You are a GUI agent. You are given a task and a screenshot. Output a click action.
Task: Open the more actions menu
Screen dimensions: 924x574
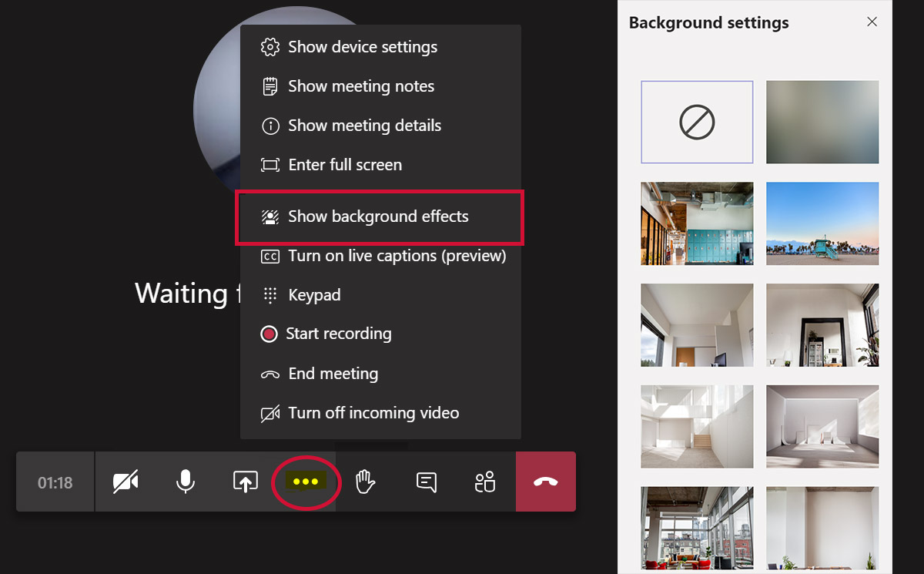point(306,482)
